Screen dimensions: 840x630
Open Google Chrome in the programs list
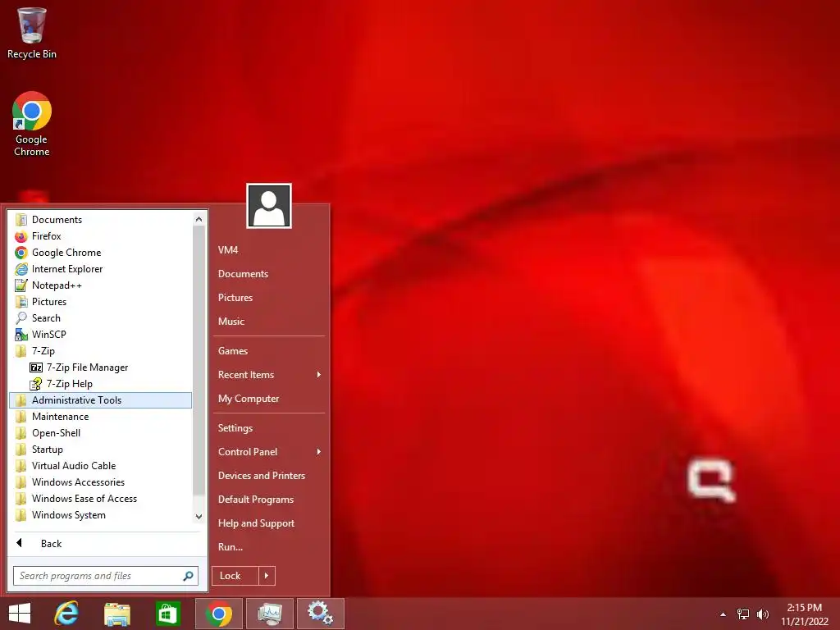(100, 253)
